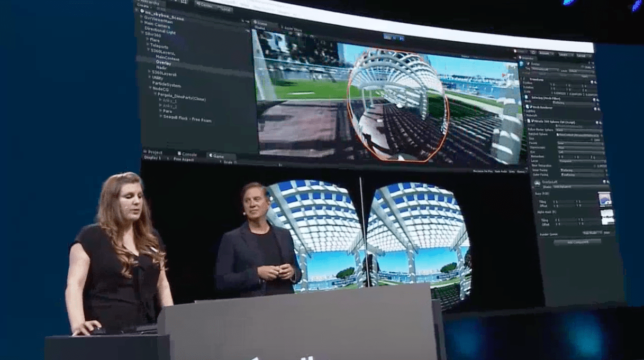Click the Base (RGB) texture thumbnail
Image resolution: width=644 pixels, height=360 pixels.
tap(605, 199)
